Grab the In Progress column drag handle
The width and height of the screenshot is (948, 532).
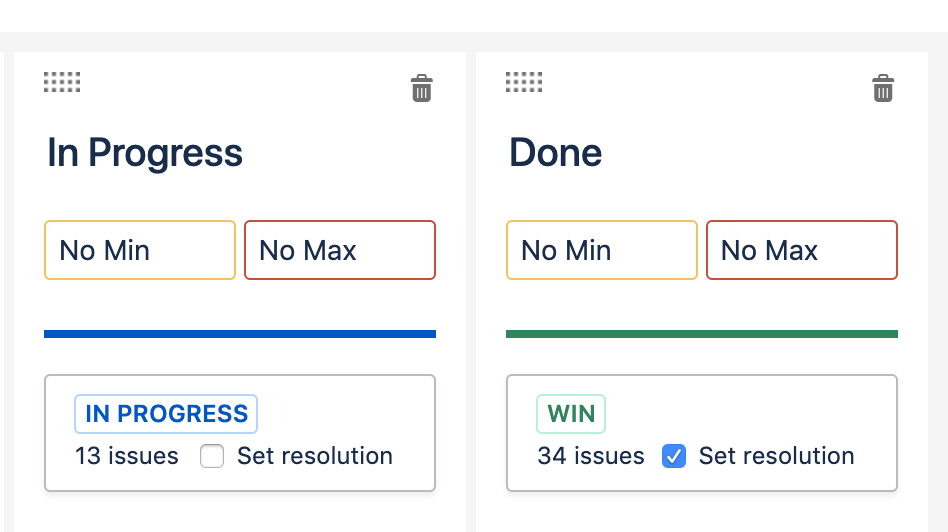click(x=62, y=82)
